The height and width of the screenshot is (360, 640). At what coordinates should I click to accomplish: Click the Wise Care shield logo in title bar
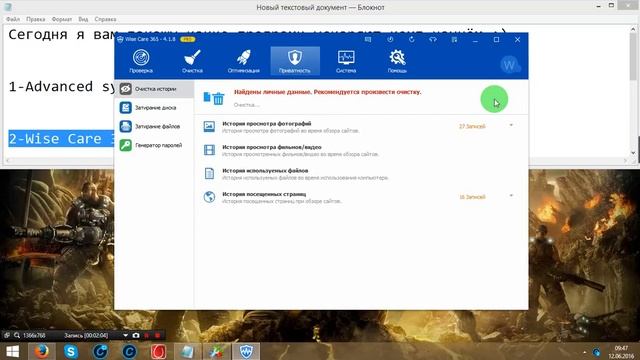pyautogui.click(x=120, y=40)
